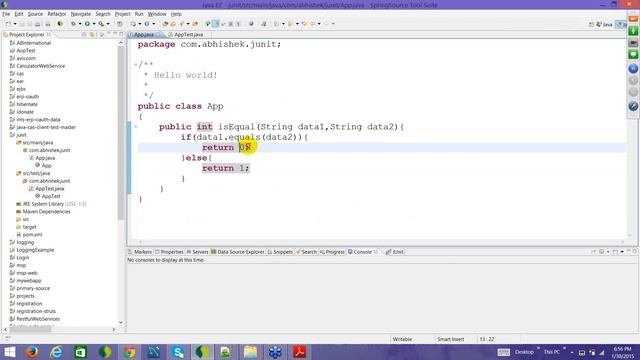Screen dimensions: 640x360
Task: Open the Debug launch dropdown arrow
Action: pyautogui.click(x=80, y=24)
